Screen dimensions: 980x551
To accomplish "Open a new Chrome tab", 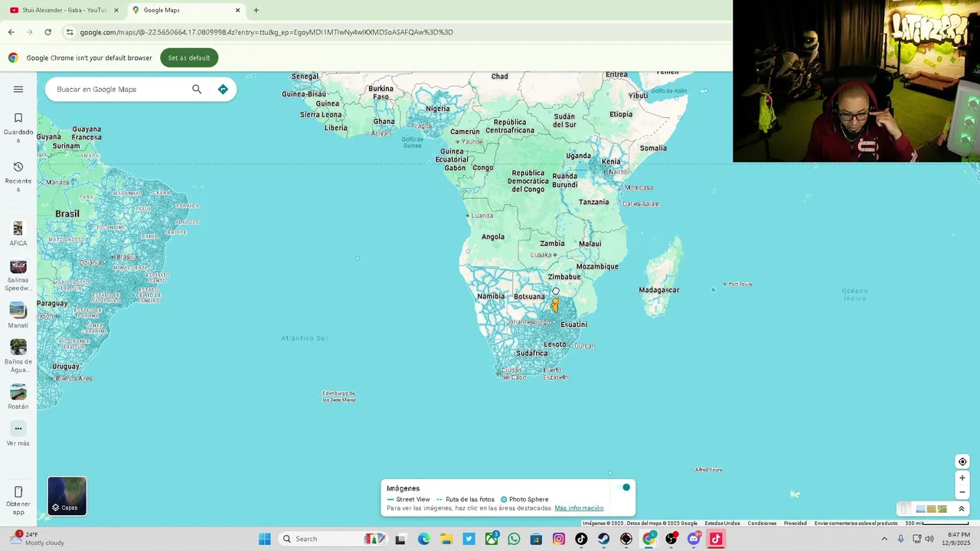I will (x=256, y=10).
